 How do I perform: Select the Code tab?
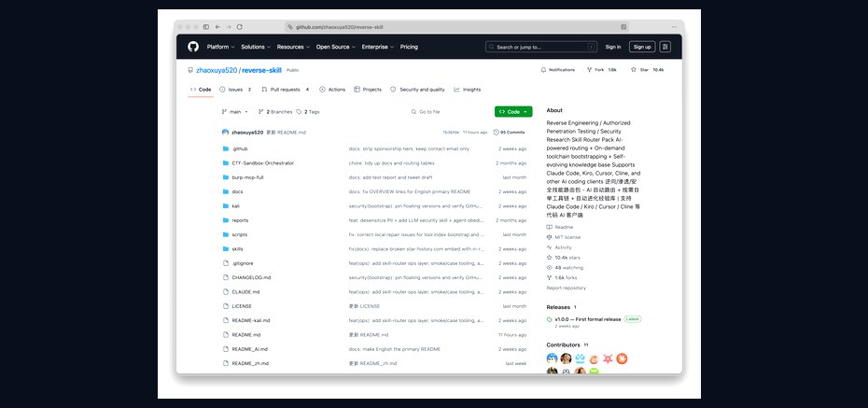(x=201, y=90)
